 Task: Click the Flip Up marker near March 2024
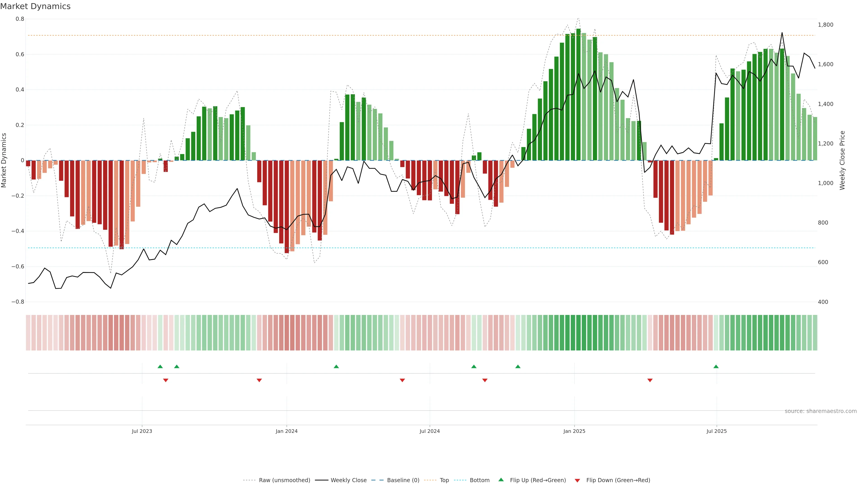pyautogui.click(x=336, y=366)
